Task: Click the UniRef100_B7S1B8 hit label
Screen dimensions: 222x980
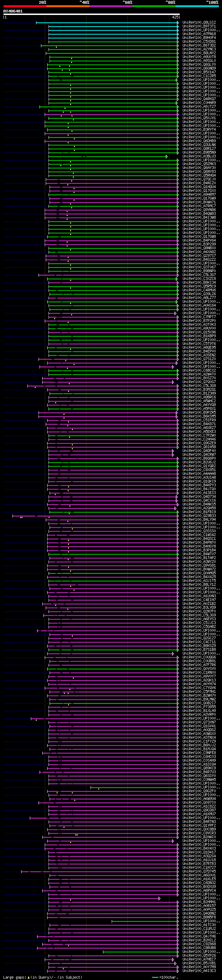Action: tap(199, 649)
